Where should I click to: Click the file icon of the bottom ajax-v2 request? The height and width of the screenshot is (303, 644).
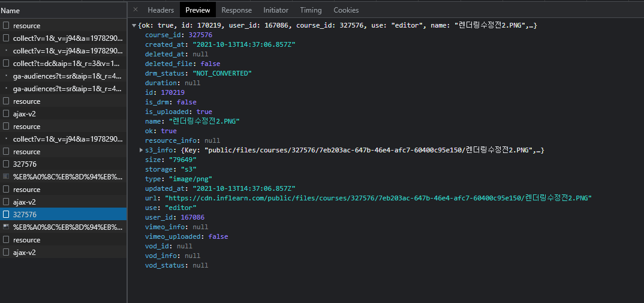click(6, 253)
